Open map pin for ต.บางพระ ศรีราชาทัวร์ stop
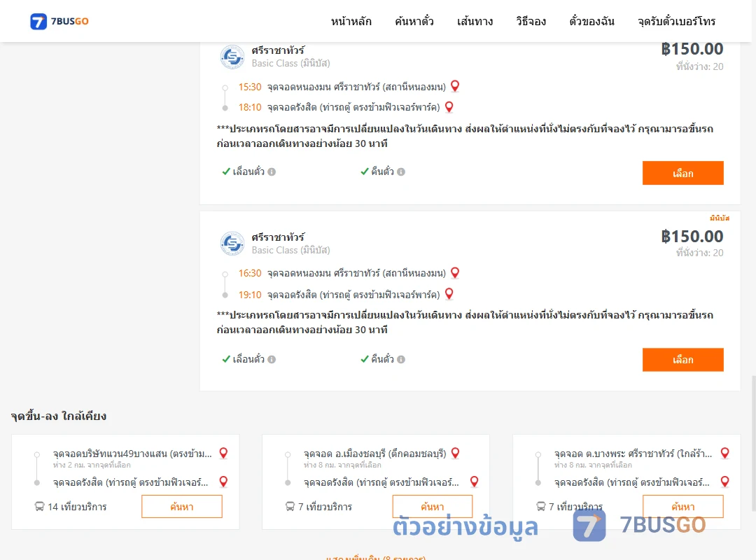Image resolution: width=756 pixels, height=560 pixels. 724,453
